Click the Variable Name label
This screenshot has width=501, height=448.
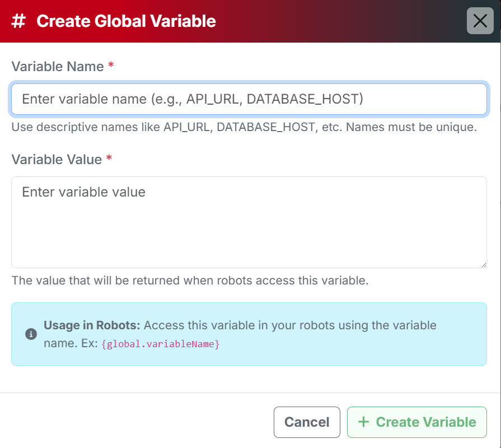pyautogui.click(x=58, y=67)
